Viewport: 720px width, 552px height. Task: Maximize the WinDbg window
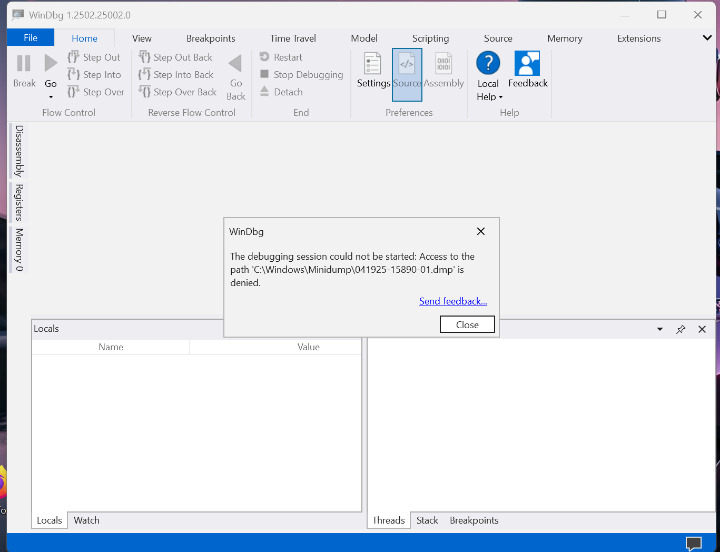pos(661,15)
